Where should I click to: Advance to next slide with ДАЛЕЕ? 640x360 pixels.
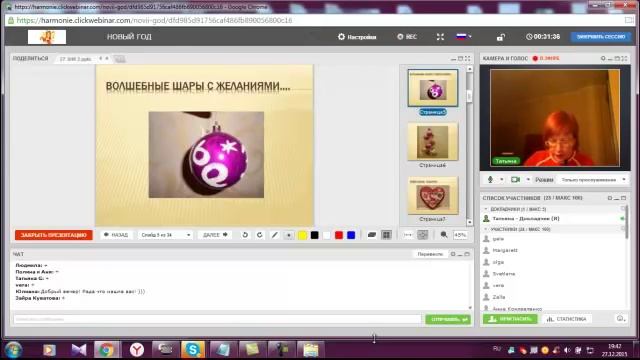[x=215, y=235]
